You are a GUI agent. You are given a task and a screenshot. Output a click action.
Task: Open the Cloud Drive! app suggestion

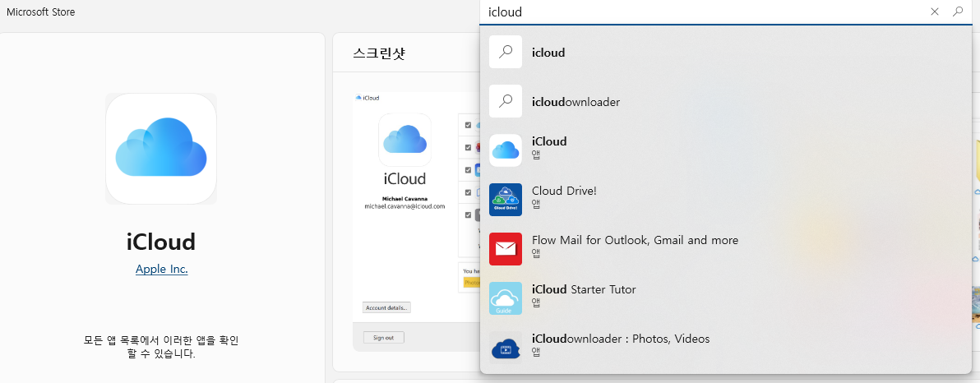click(x=726, y=200)
